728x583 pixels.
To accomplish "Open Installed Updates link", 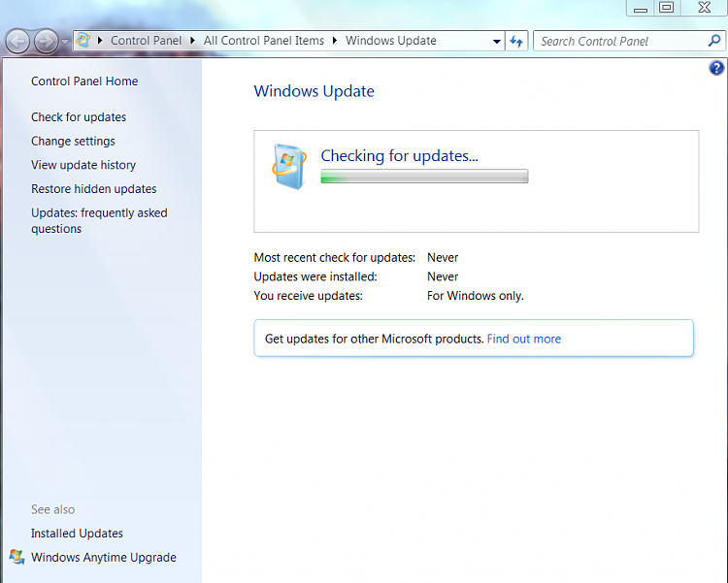I will [77, 534].
